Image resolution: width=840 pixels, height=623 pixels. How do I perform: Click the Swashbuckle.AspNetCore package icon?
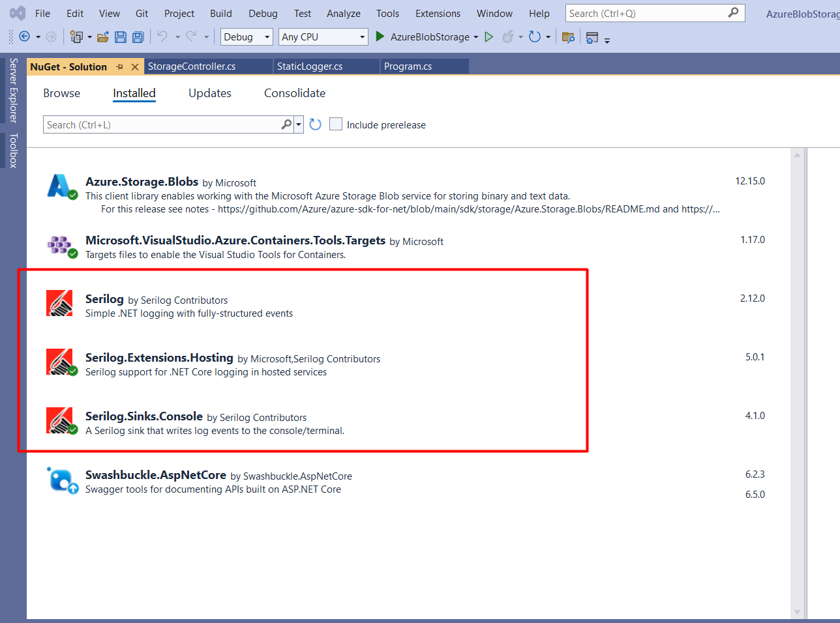click(x=63, y=480)
